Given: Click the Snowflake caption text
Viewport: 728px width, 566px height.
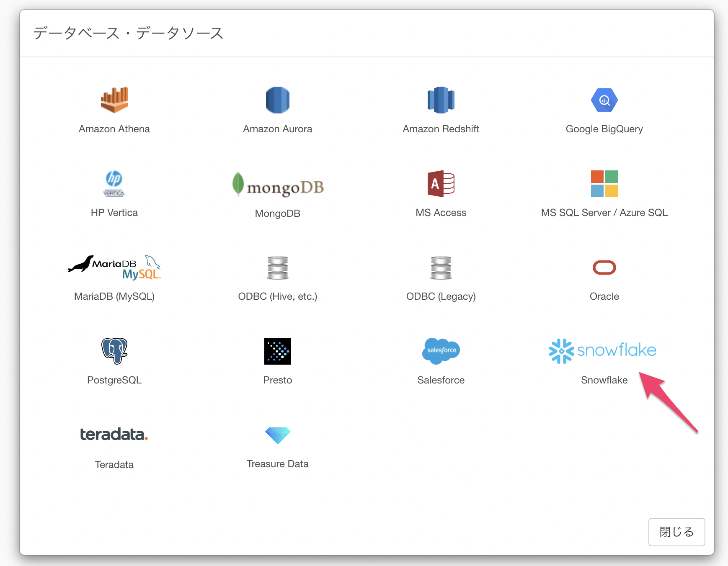Looking at the screenshot, I should [x=604, y=380].
